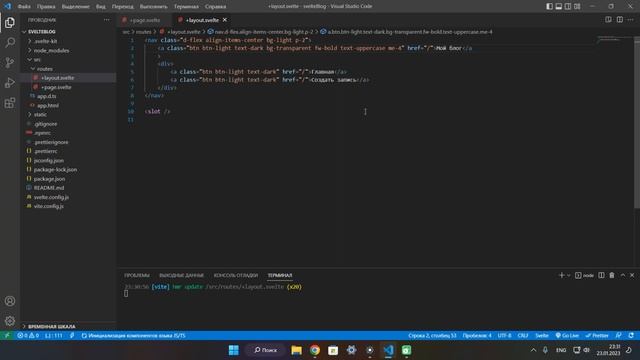Open Windows Start button
Image resolution: width=640 pixels, height=360 pixels.
tap(233, 350)
